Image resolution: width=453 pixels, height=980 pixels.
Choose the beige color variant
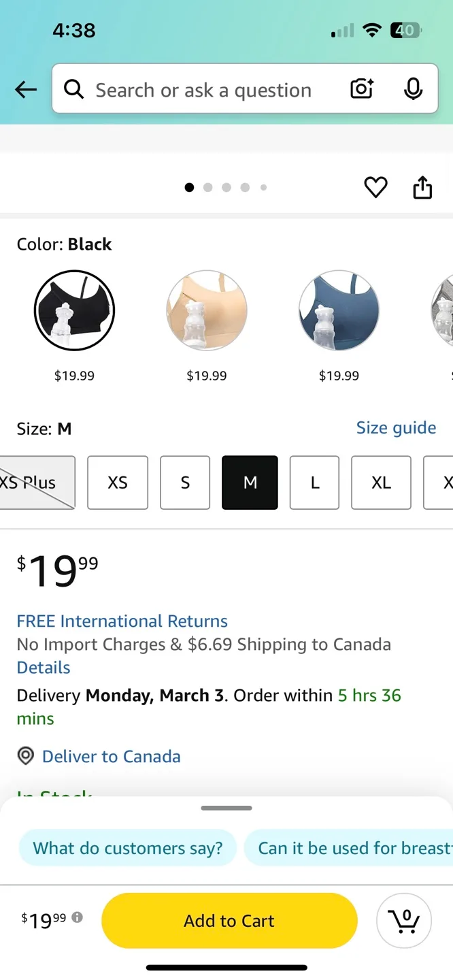pyautogui.click(x=207, y=311)
